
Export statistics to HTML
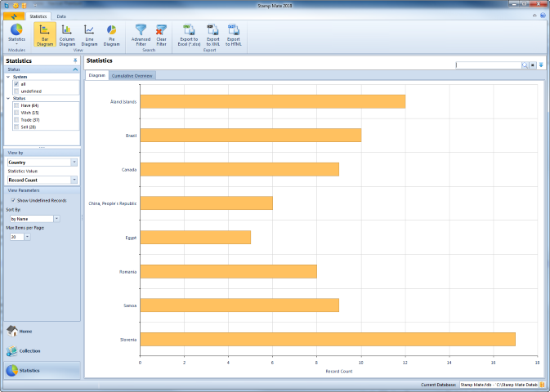[234, 34]
